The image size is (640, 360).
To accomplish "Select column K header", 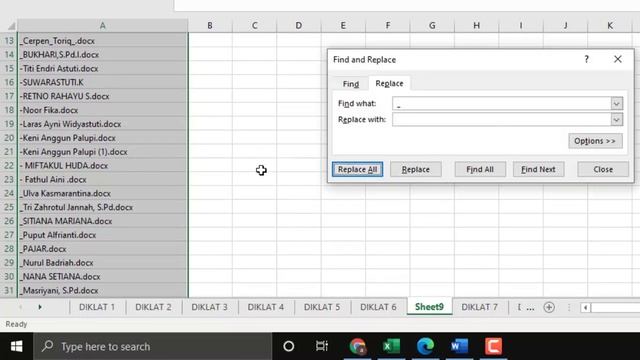I will pos(610,25).
